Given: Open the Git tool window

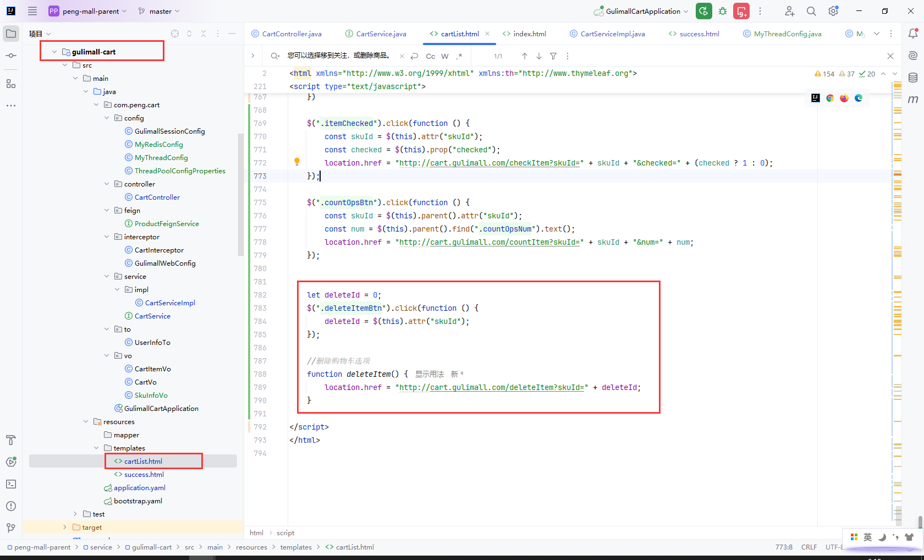Looking at the screenshot, I should click(11, 528).
